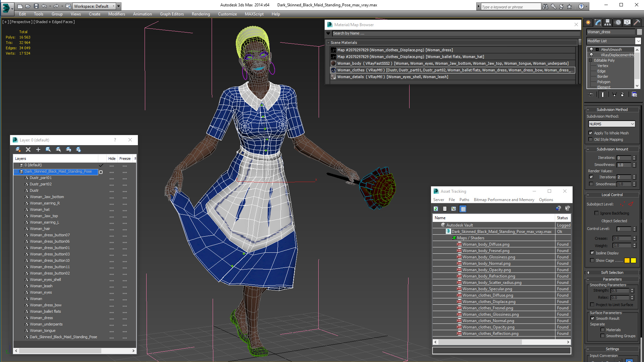Image resolution: width=644 pixels, height=362 pixels.
Task: Expand MeshSmooth modifier plus box
Action: (597, 50)
